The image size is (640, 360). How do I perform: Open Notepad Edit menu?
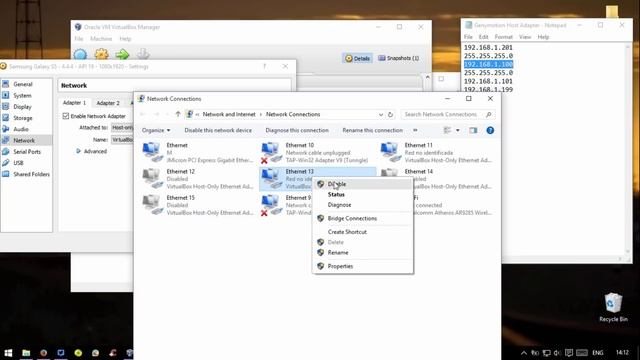(x=483, y=37)
